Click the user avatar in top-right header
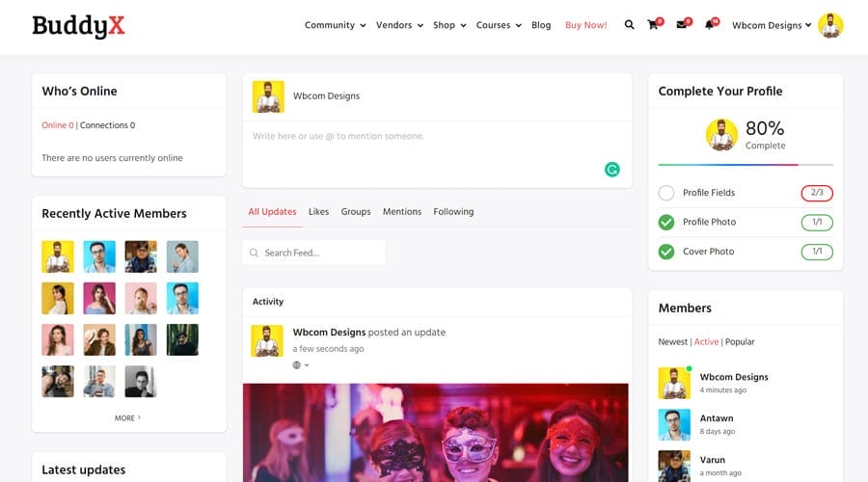The image size is (868, 482). (x=830, y=25)
